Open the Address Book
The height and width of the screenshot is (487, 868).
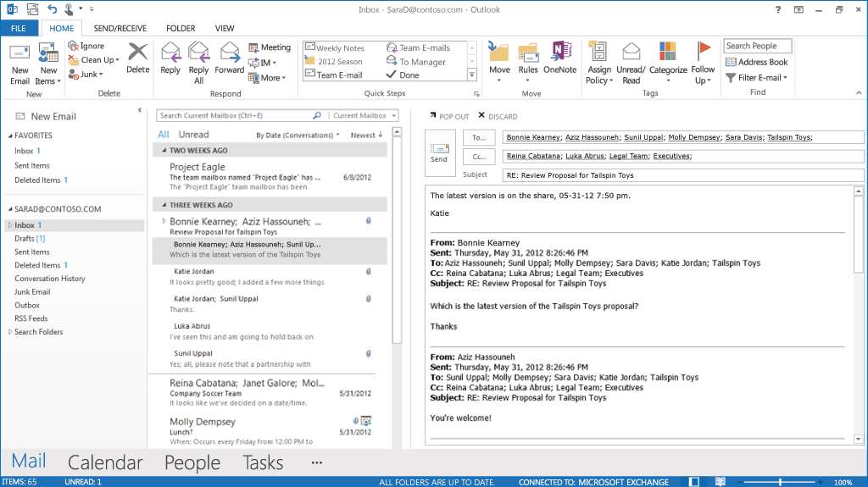click(756, 62)
